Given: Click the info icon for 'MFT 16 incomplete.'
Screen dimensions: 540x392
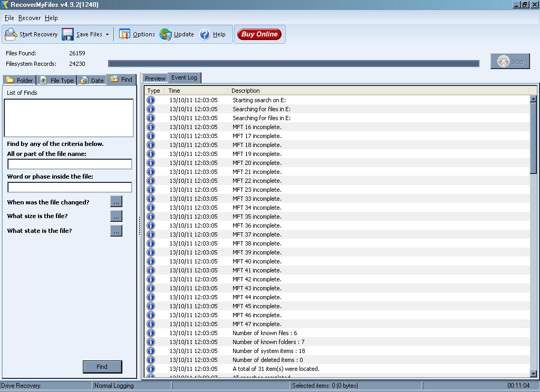Looking at the screenshot, I should (x=151, y=127).
